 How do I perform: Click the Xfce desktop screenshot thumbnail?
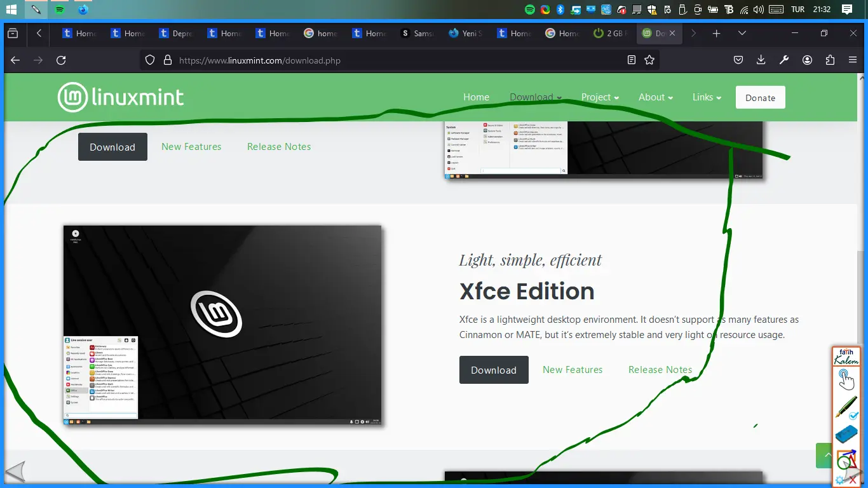(x=222, y=325)
